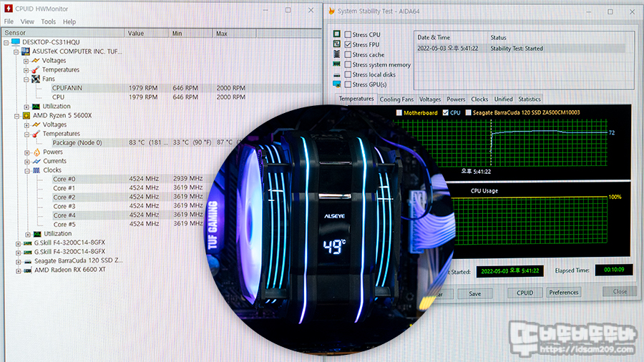Click the AMD Radeon RX 6600 XT icon
The image size is (644, 362).
[x=27, y=270]
